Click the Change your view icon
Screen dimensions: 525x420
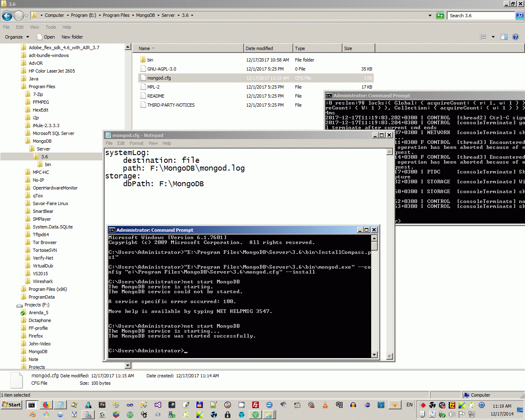click(483, 37)
